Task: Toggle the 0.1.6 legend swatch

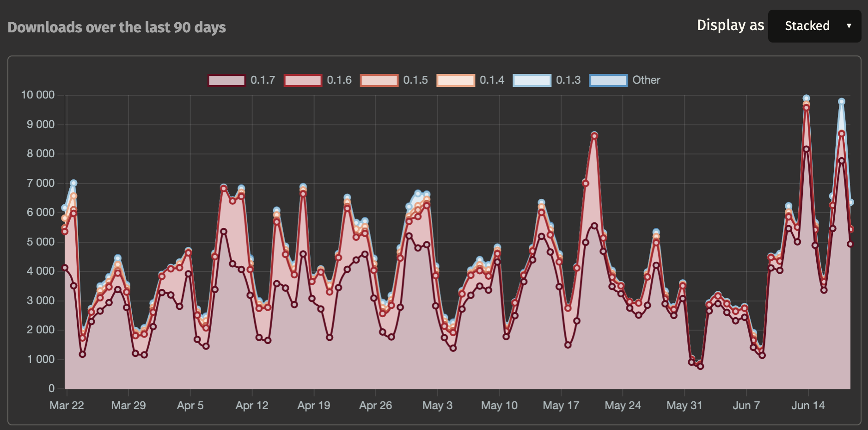Action: (x=303, y=80)
